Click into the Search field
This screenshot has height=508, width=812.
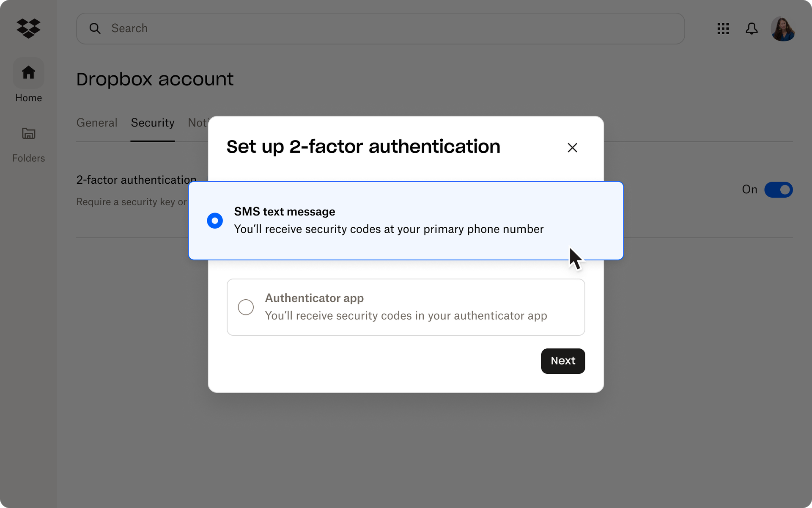click(x=254, y=28)
